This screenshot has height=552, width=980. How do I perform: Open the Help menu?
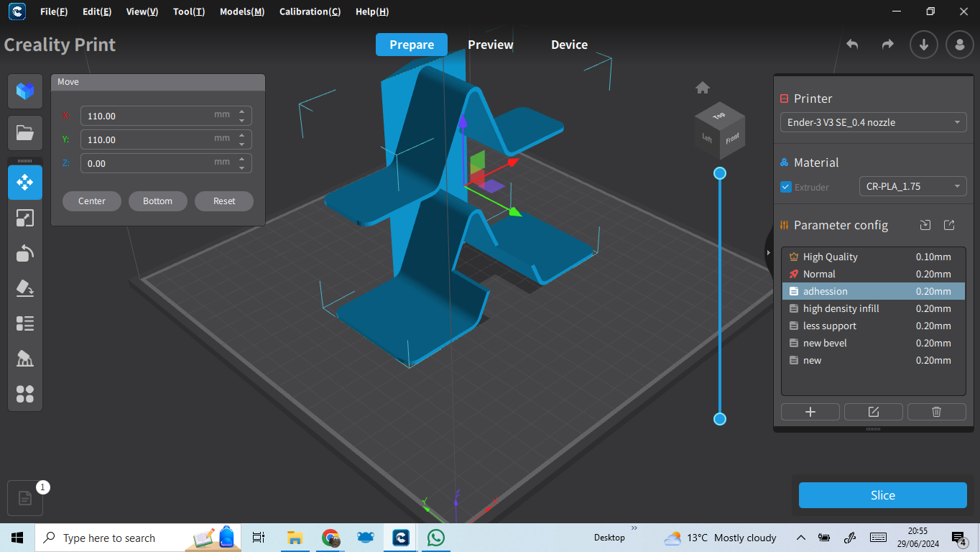(x=372, y=11)
